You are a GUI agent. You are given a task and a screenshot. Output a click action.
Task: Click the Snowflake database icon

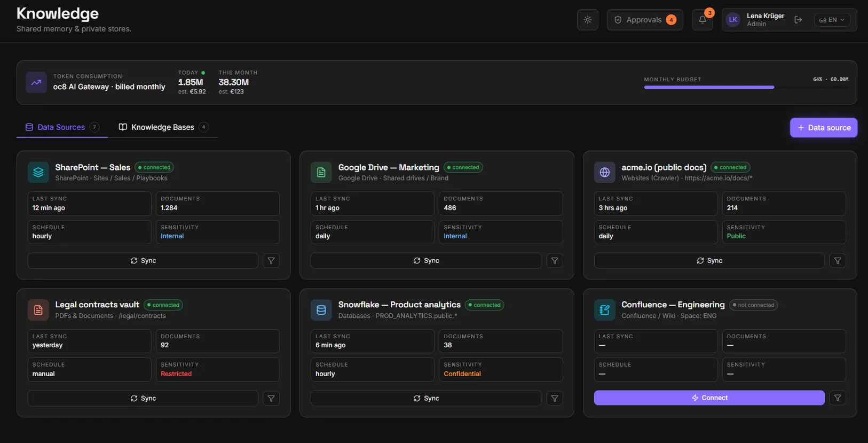321,310
